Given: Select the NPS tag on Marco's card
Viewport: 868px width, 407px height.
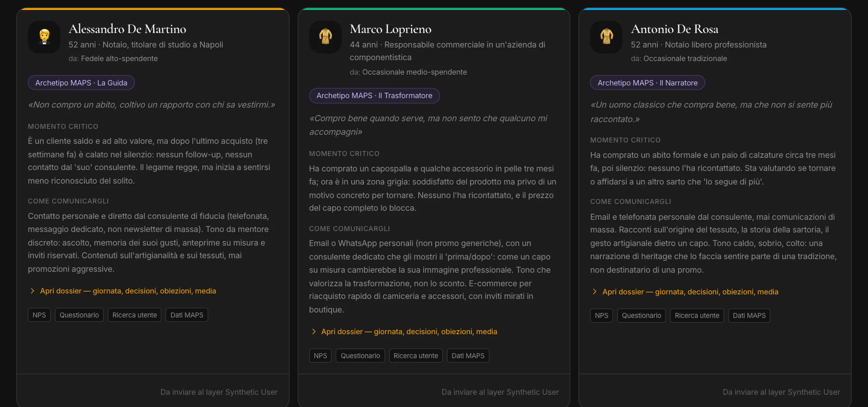Looking at the screenshot, I should (x=321, y=355).
